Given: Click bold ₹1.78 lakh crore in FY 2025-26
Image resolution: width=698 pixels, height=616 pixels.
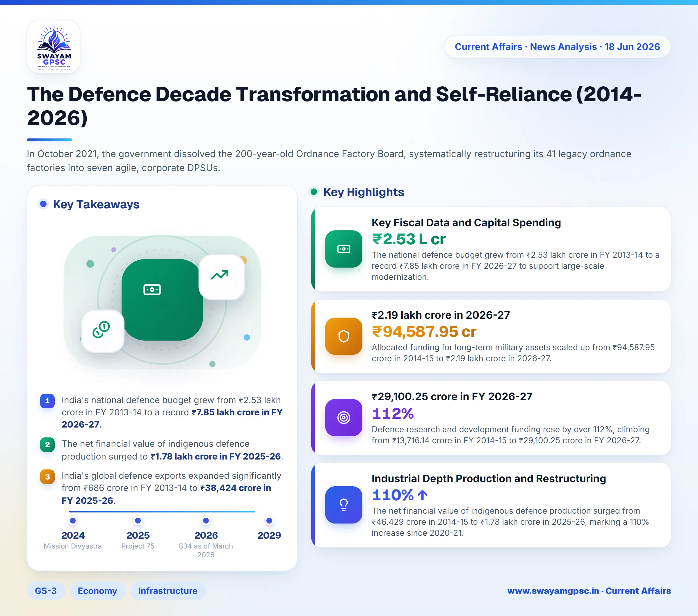Looking at the screenshot, I should [216, 457].
